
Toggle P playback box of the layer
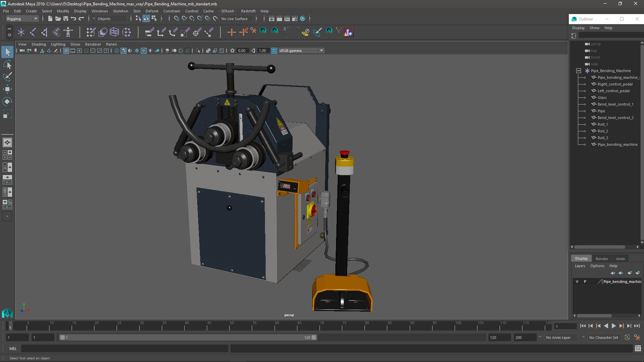tap(585, 282)
